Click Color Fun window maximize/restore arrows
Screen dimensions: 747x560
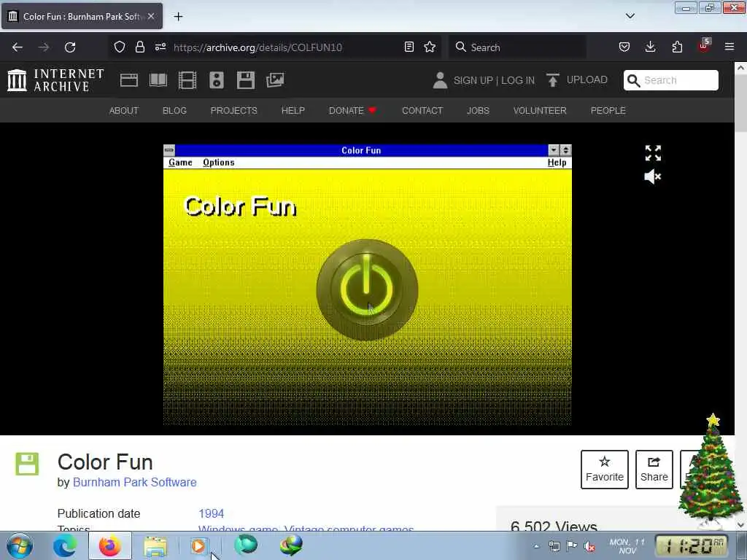[565, 150]
